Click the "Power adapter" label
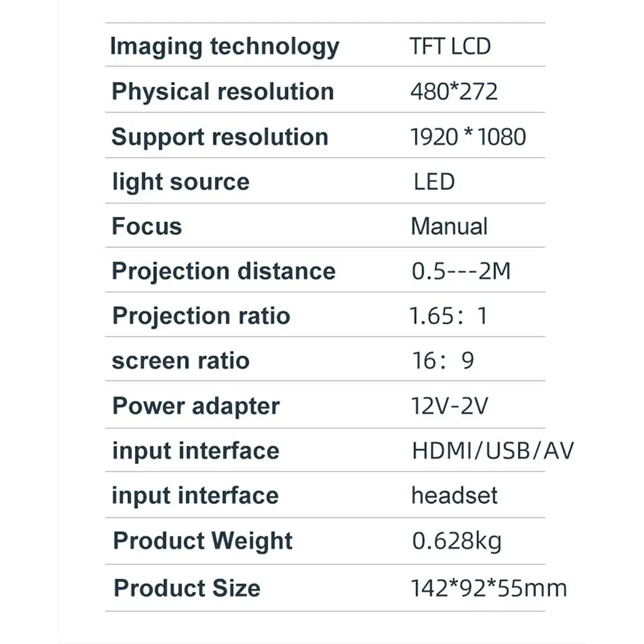 [x=196, y=406]
